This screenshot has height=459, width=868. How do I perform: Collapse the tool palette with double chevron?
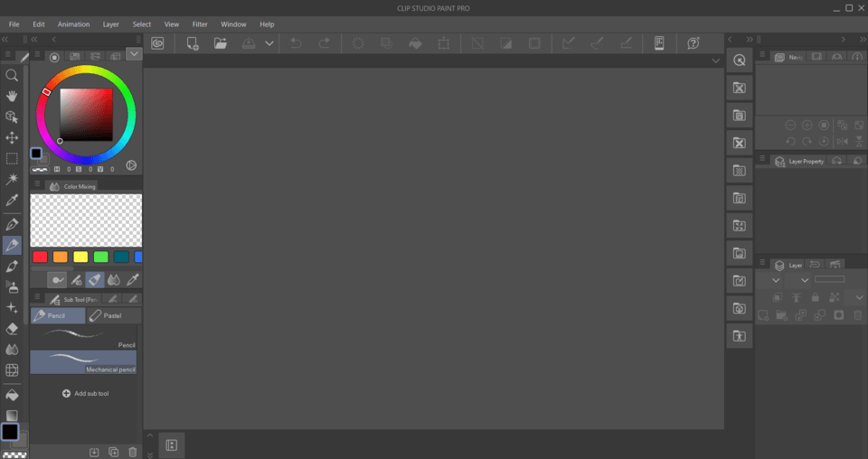point(5,39)
